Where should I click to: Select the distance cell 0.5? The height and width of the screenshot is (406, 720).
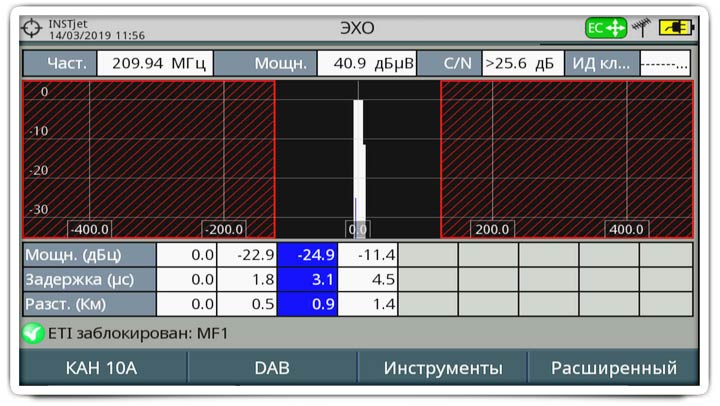(247, 304)
